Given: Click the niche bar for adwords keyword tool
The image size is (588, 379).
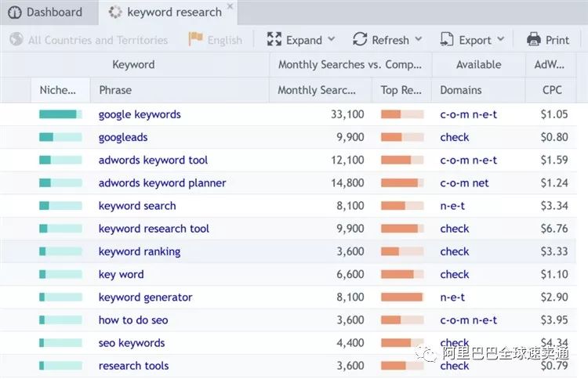Looking at the screenshot, I should [x=60, y=161].
